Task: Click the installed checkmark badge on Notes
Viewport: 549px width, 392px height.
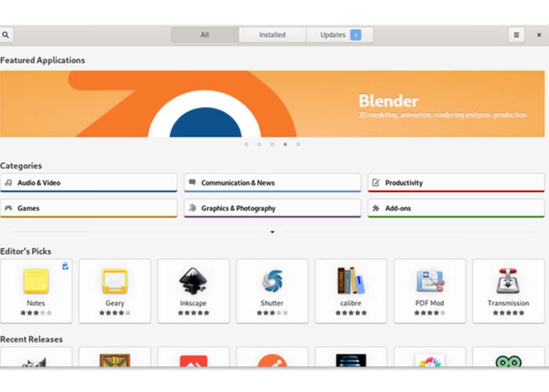Action: (x=66, y=266)
